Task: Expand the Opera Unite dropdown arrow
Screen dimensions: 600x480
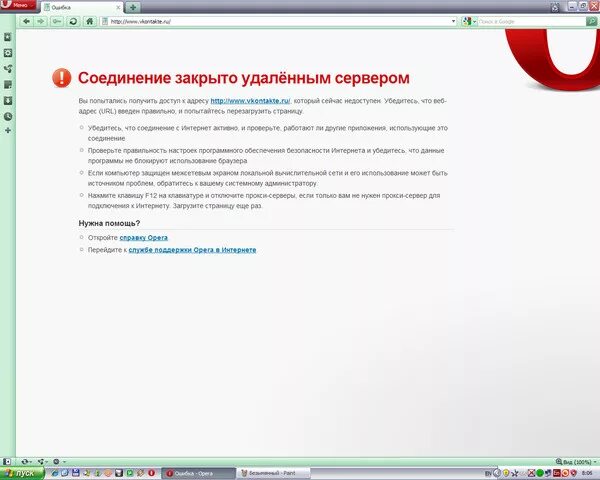Action: pyautogui.click(x=47, y=462)
